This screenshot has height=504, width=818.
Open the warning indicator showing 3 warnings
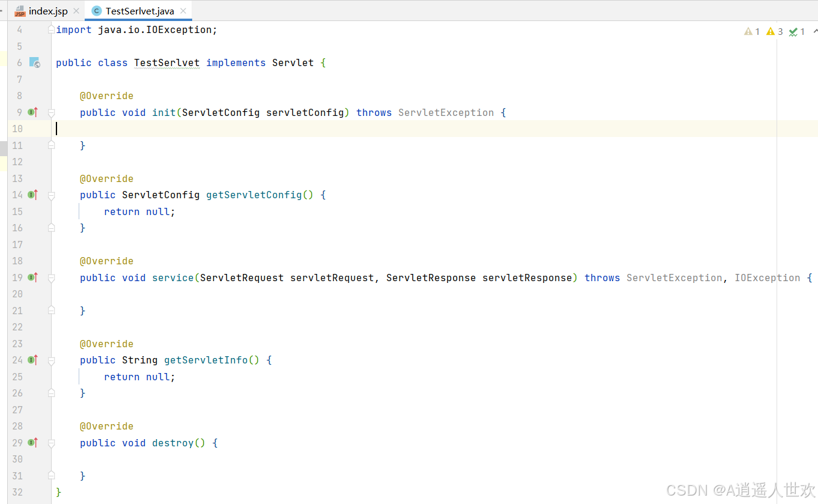click(774, 31)
